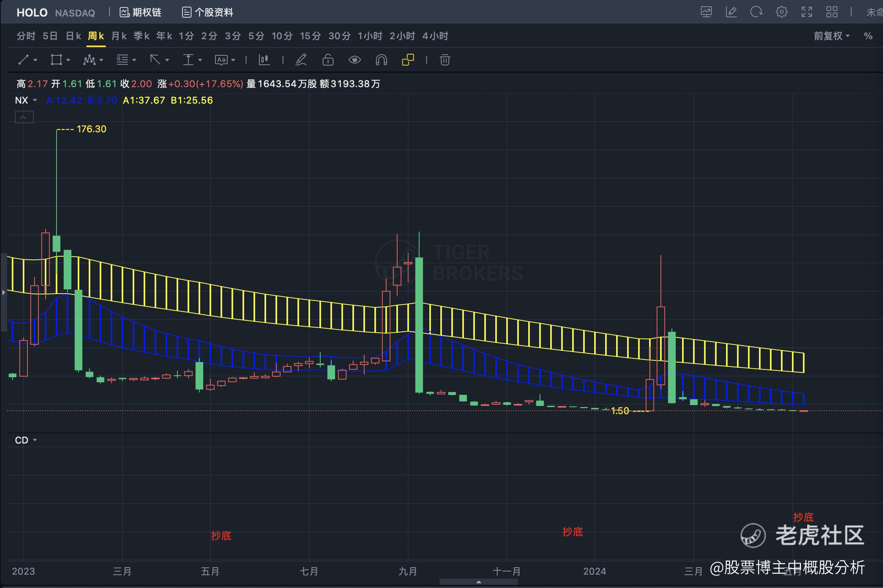The height and width of the screenshot is (588, 883).
Task: Click the fullscreen expand icon
Action: click(806, 12)
